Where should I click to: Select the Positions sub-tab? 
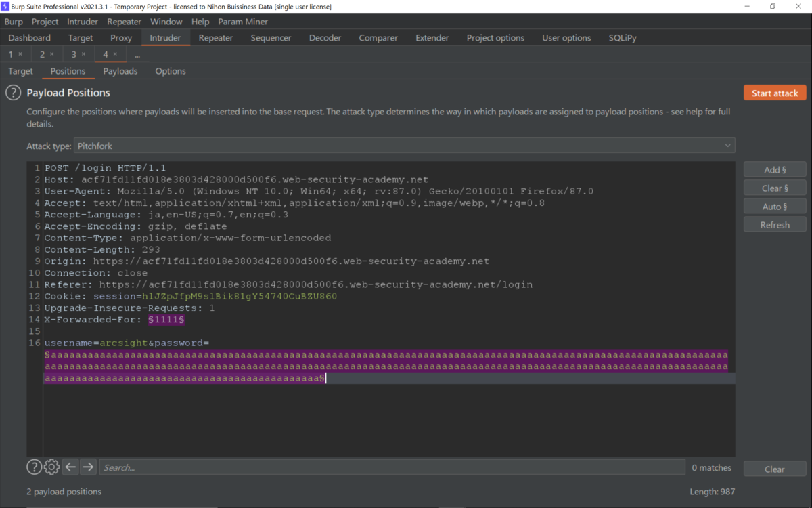click(x=68, y=71)
